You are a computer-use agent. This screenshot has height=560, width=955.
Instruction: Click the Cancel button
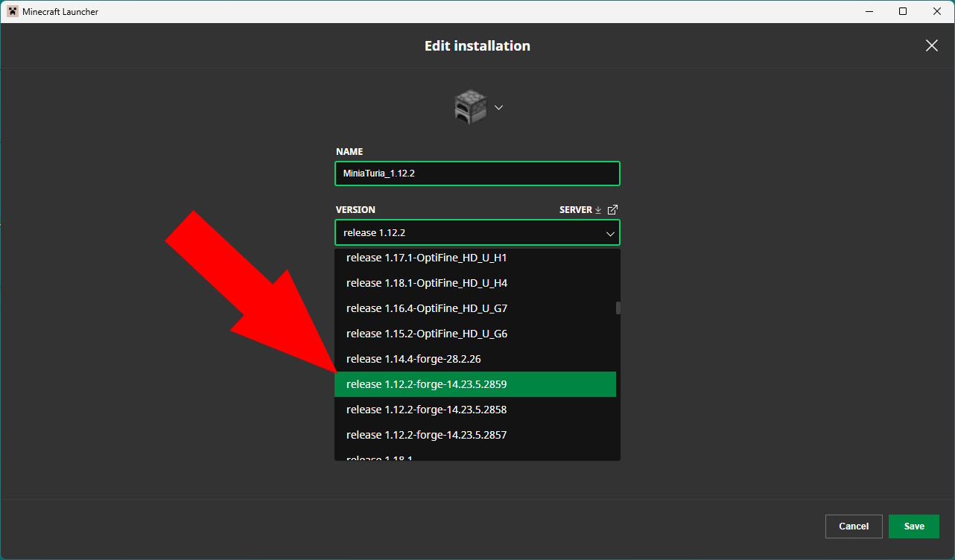point(854,526)
